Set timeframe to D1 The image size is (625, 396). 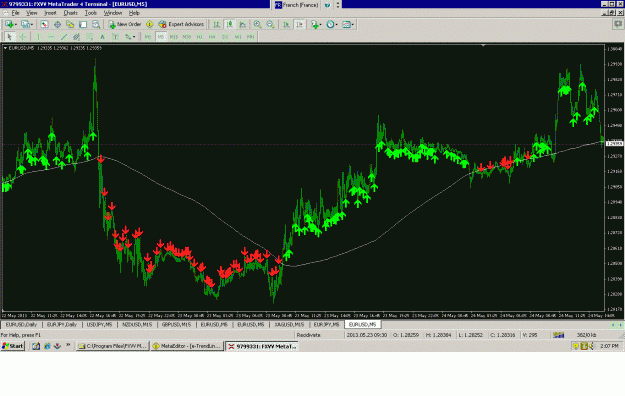[x=225, y=37]
